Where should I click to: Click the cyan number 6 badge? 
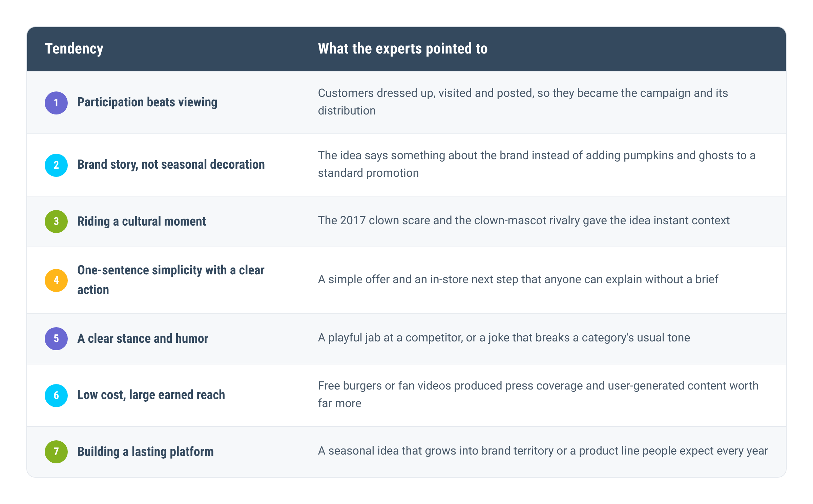tap(56, 395)
